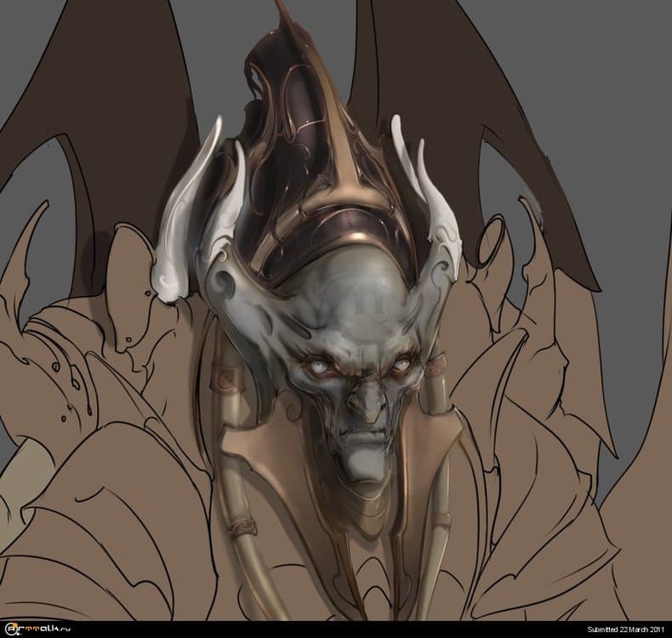Viewport: 672px width, 638px height.
Task: Click the creature's glowing right eye
Action: 401,364
